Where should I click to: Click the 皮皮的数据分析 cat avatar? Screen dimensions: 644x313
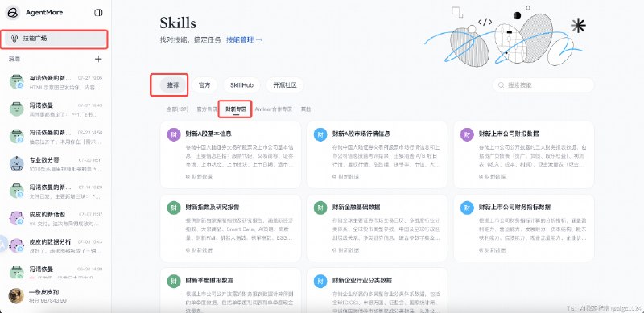point(16,245)
